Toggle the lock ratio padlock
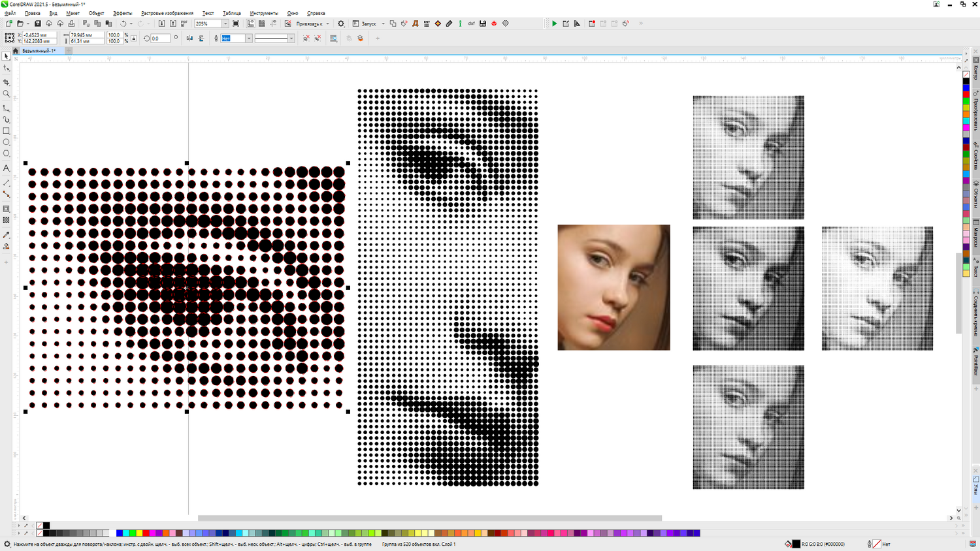980x551 pixels. (134, 39)
